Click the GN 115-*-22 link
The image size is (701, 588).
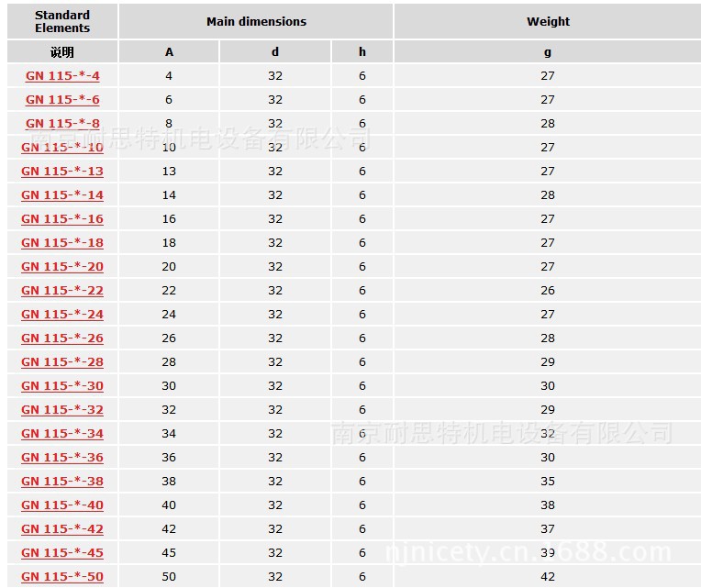pos(62,291)
